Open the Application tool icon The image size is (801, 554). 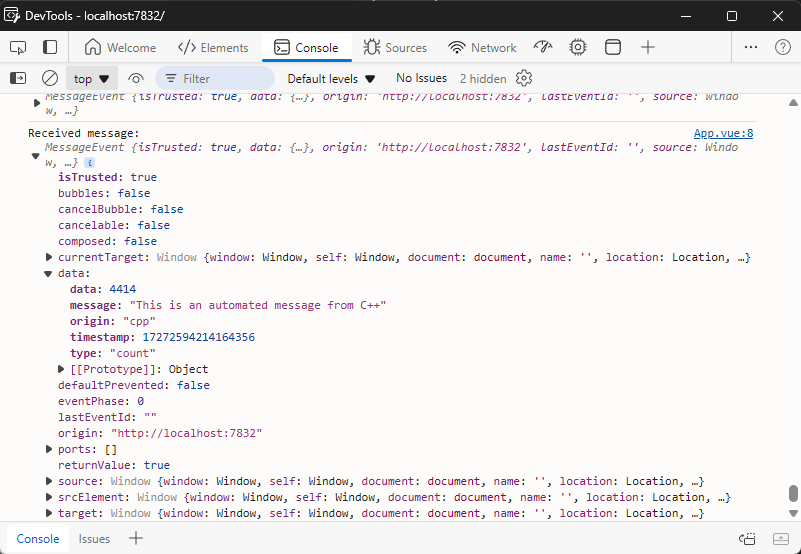pyautogui.click(x=612, y=47)
